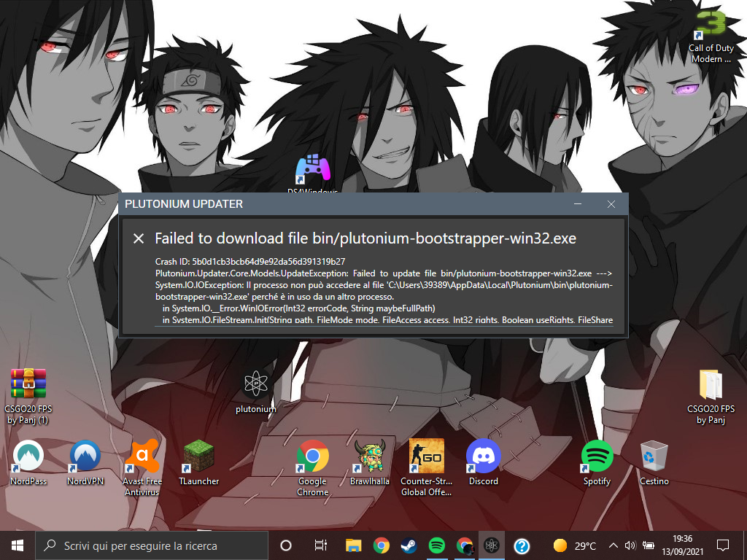This screenshot has width=747, height=560.
Task: Open Avast Free Antivirus shortcut
Action: coord(142,467)
